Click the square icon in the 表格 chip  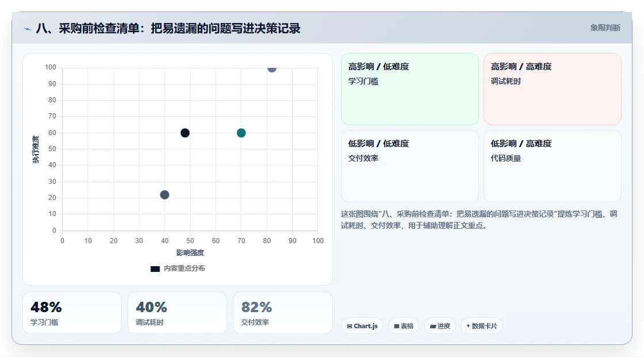(x=397, y=326)
